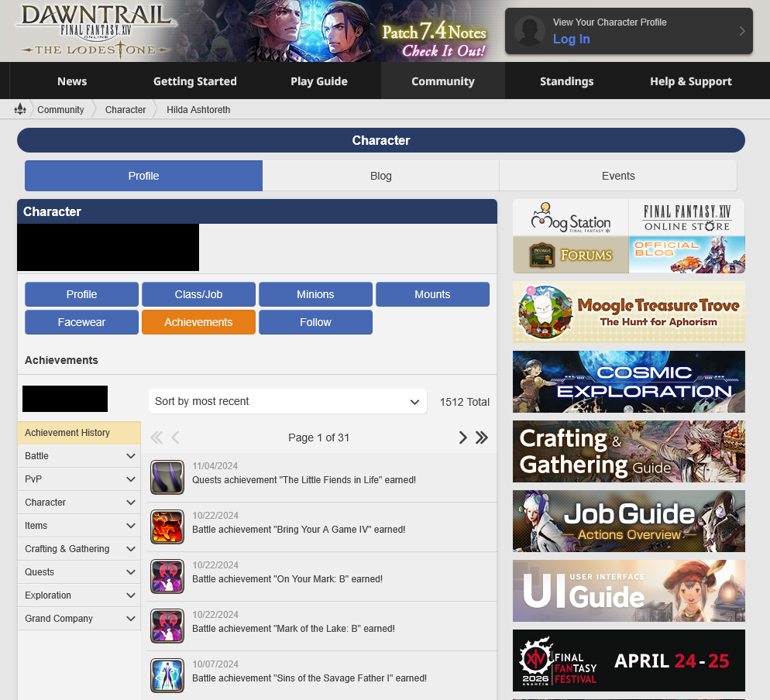Open the Class/Job button
770x700 pixels.
[198, 294]
